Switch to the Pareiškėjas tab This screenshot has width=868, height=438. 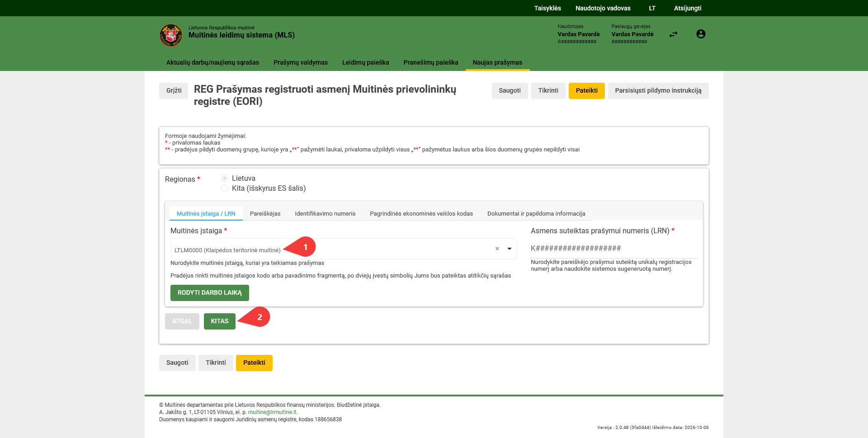coord(265,213)
